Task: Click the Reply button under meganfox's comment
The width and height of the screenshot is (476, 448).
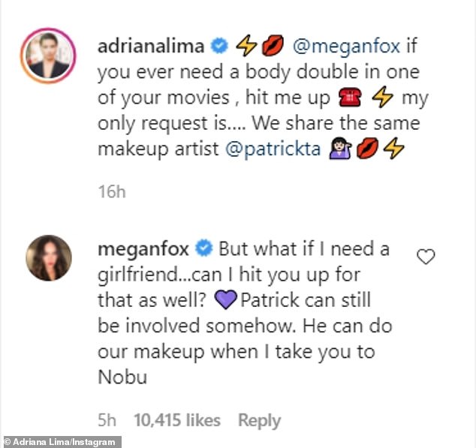Action: [x=259, y=420]
